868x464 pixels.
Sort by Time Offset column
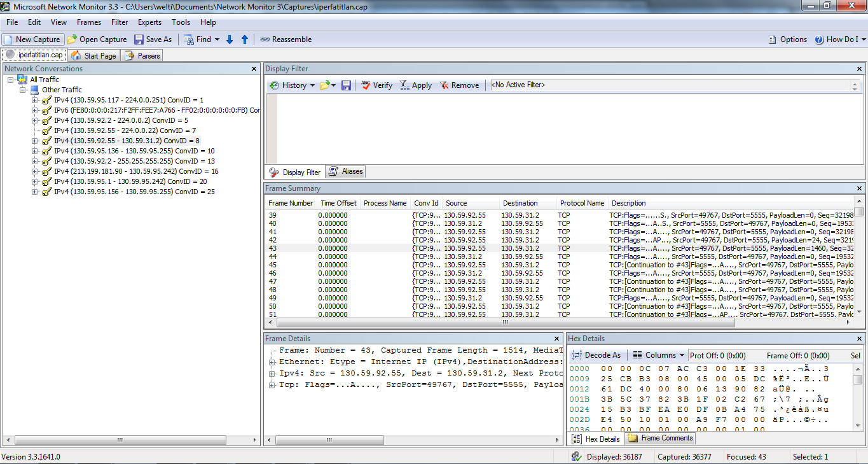point(338,203)
